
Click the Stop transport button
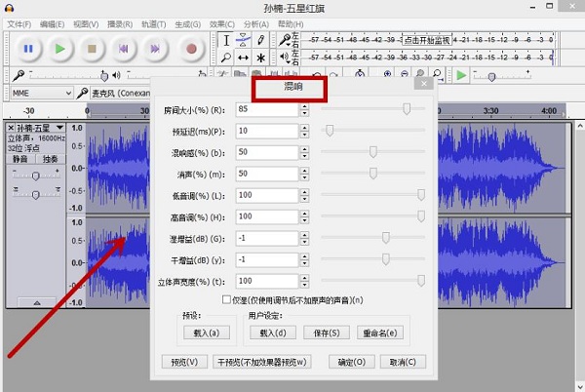(x=92, y=48)
